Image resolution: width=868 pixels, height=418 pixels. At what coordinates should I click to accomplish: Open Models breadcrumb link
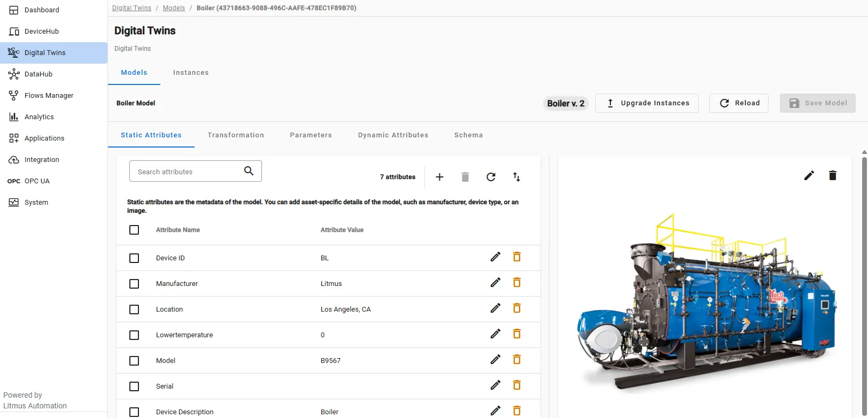pyautogui.click(x=174, y=8)
